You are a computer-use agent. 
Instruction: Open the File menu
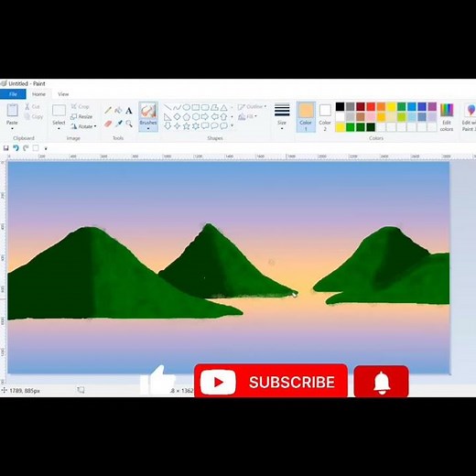tap(13, 94)
